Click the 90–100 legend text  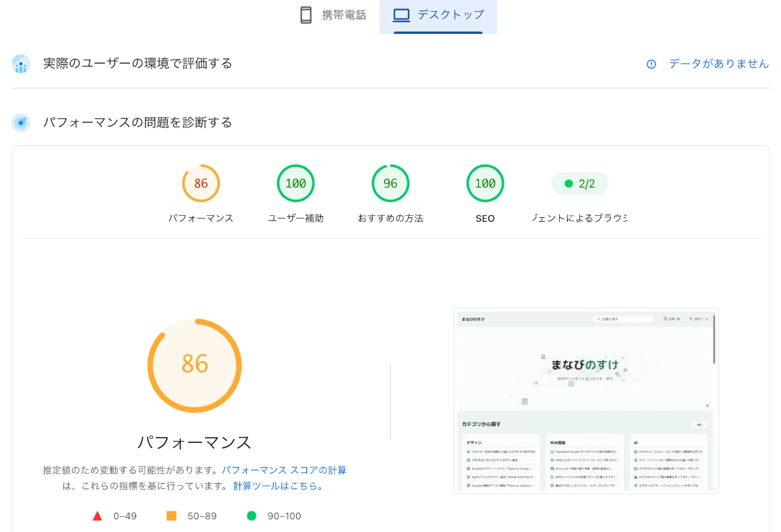pos(284,516)
